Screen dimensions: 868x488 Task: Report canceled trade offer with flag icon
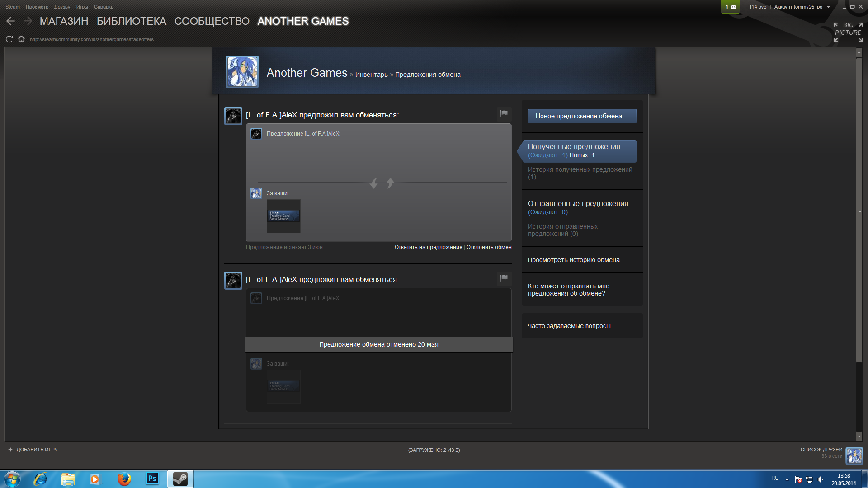click(504, 278)
